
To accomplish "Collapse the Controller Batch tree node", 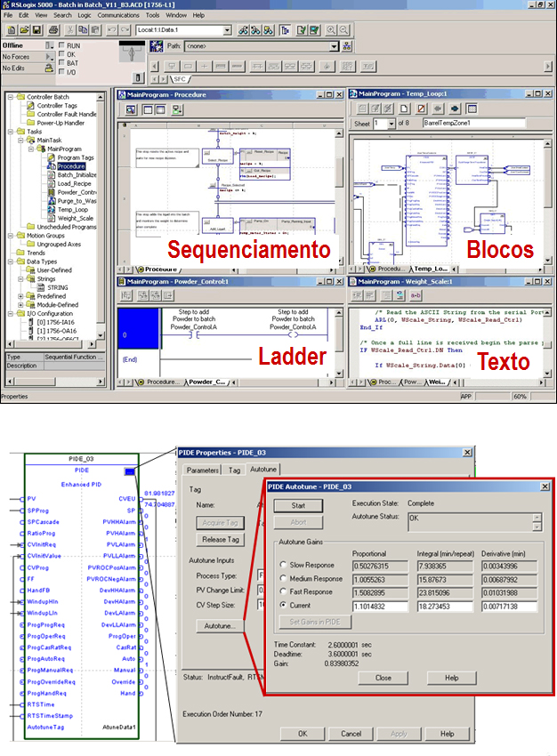I will [x=11, y=97].
